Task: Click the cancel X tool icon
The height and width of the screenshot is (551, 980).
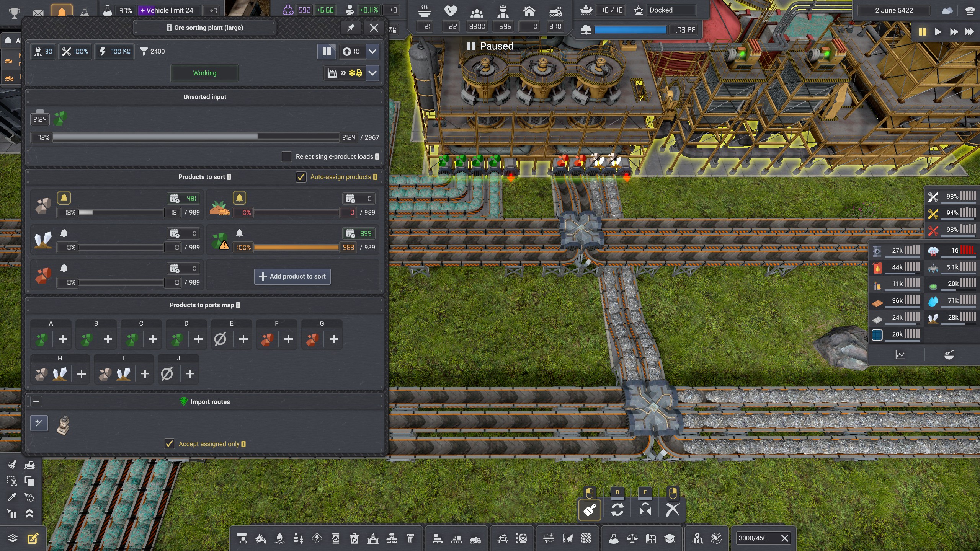Action: [x=673, y=510]
